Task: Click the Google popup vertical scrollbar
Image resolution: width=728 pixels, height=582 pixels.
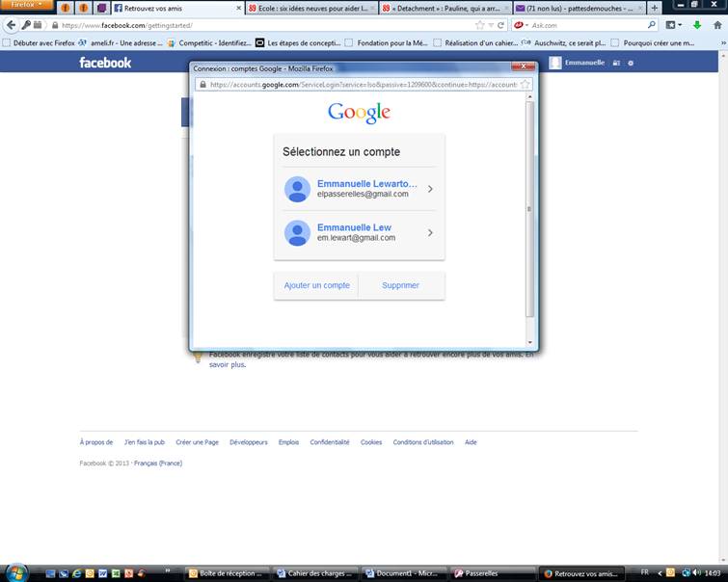Action: 529,209
